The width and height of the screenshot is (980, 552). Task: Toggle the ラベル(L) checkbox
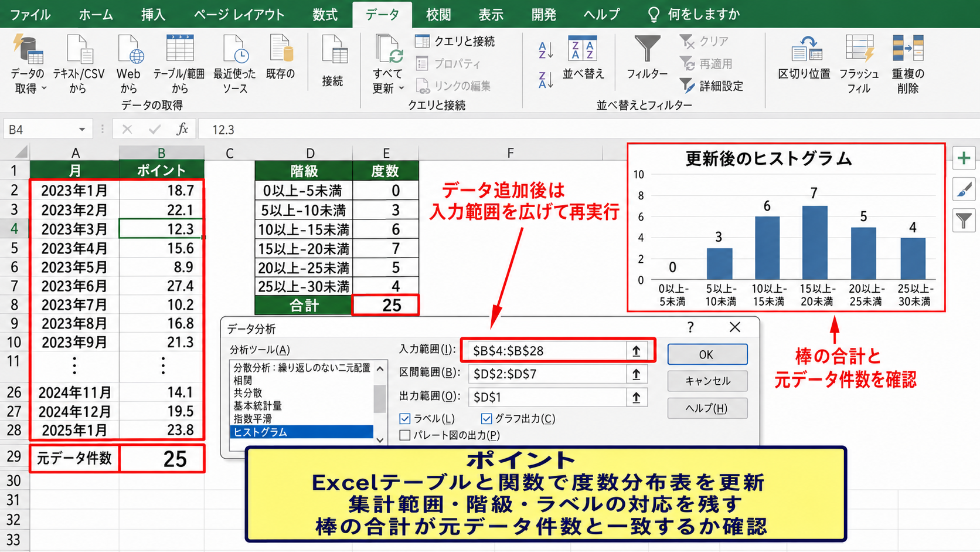click(404, 419)
